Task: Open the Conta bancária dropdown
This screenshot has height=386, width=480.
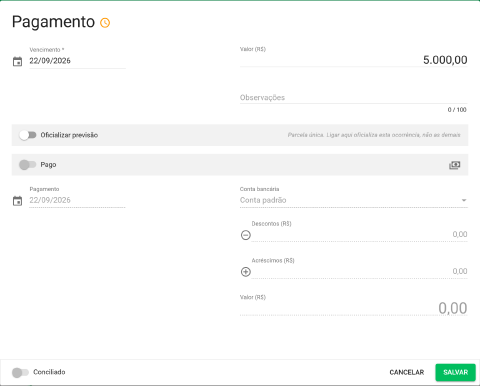Action: [x=354, y=200]
